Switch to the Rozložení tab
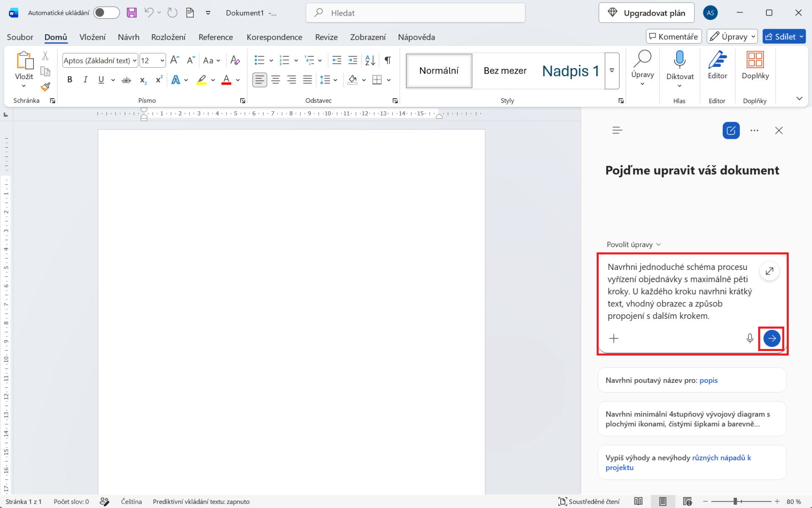 168,37
